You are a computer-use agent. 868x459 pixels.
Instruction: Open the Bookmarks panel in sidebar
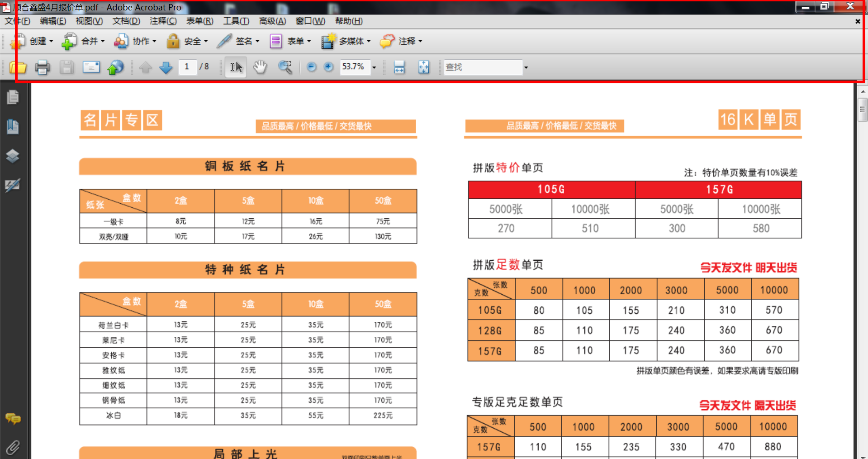[x=13, y=127]
